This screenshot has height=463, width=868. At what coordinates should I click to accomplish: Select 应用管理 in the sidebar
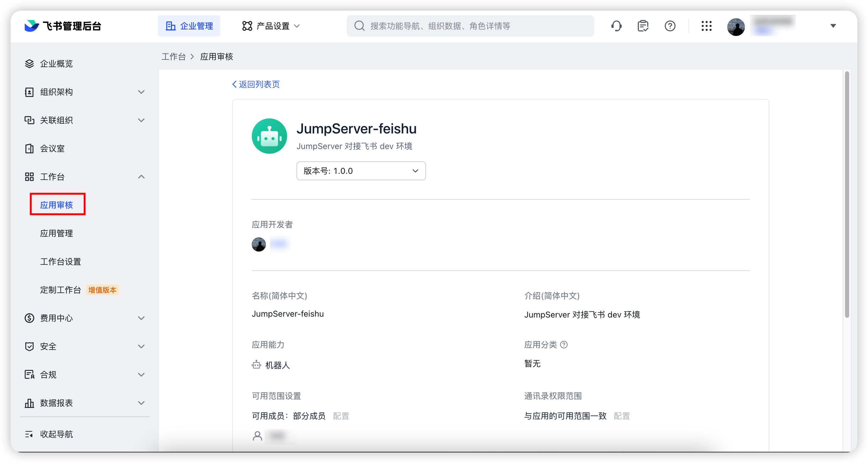(x=57, y=233)
